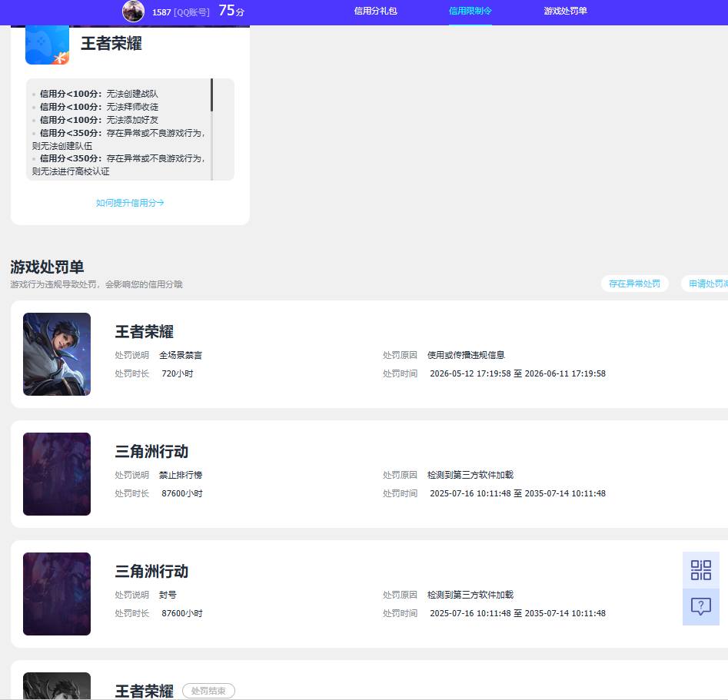Click the 则无法进行高校认证 restriction text
Screen dimensions: 728x700
coord(71,171)
